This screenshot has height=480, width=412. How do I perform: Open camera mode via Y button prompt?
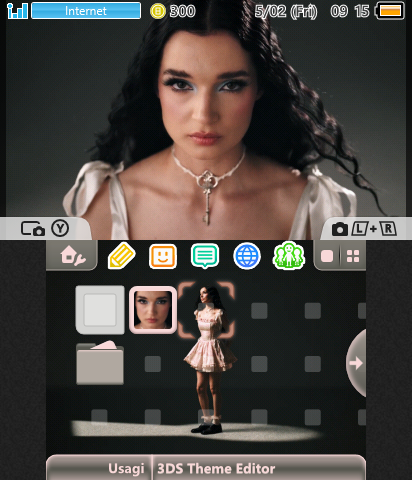(x=45, y=229)
